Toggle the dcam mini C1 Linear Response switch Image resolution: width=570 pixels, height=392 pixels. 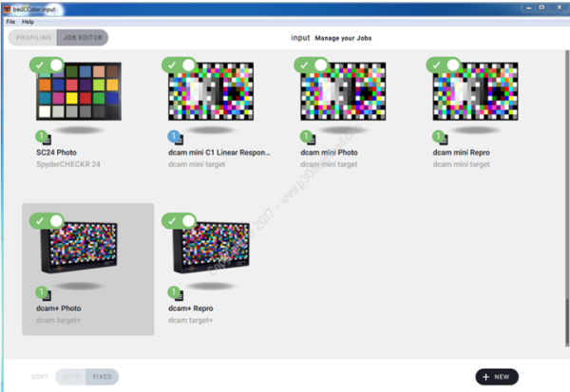[180, 65]
